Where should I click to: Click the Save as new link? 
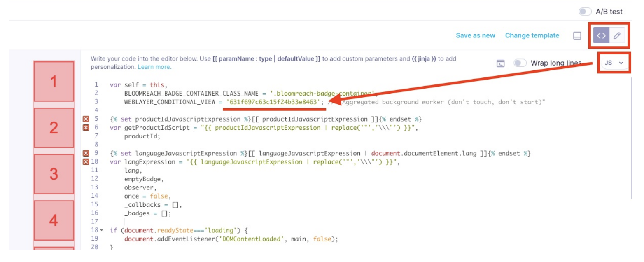click(476, 36)
